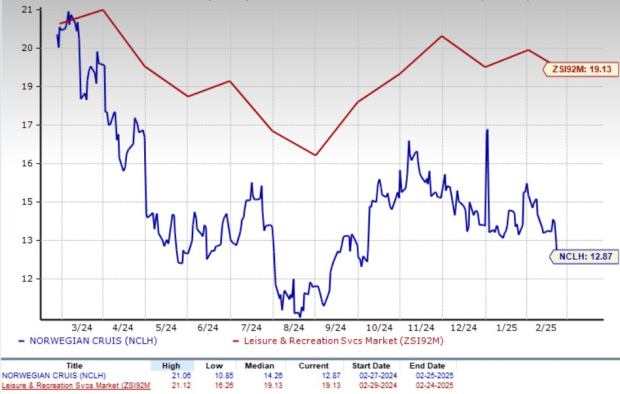Viewport: 620px width, 394px height.
Task: Click the 1/25 x-axis label
Action: point(507,328)
